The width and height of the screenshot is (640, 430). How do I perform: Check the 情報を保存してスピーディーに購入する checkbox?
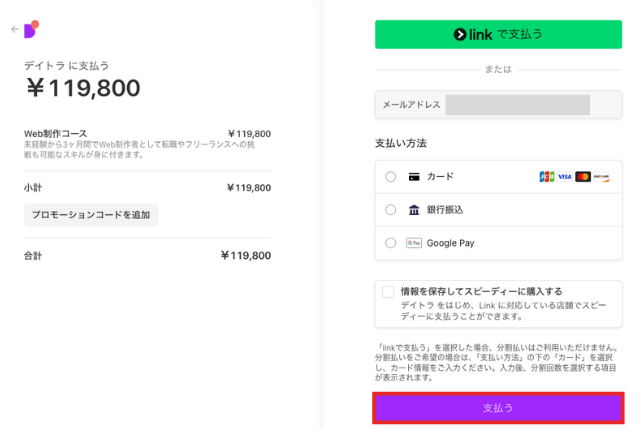click(388, 292)
